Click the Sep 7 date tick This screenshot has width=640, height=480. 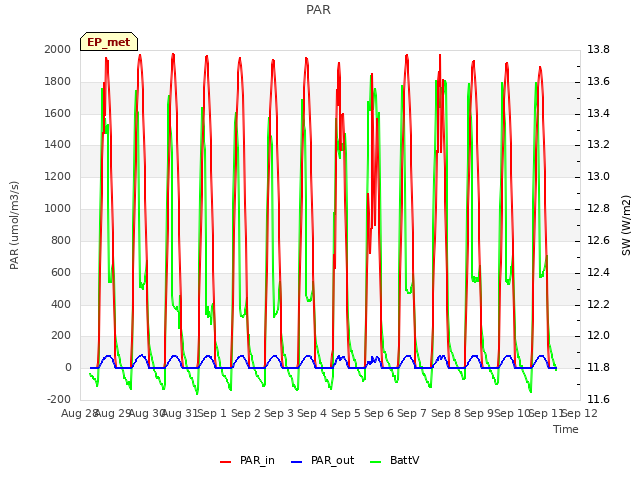coord(412,413)
